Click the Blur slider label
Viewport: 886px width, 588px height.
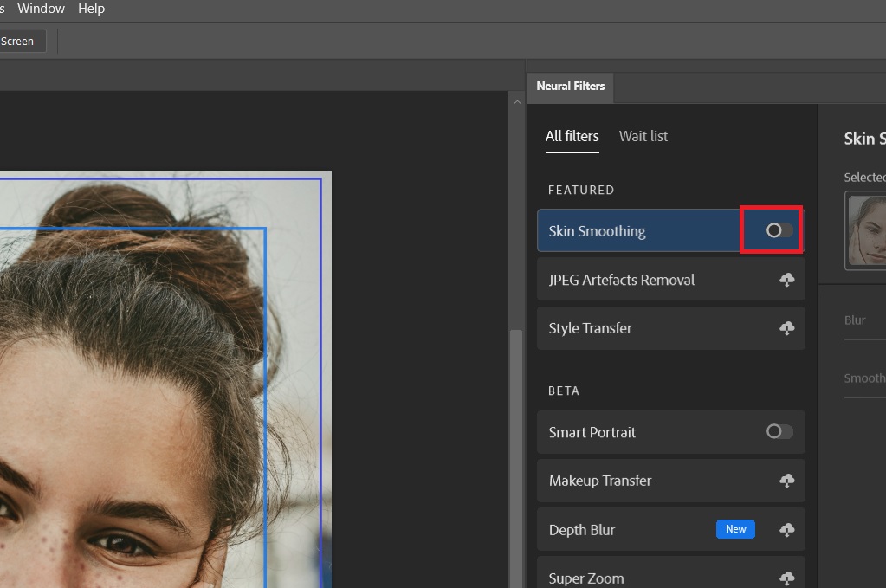click(x=854, y=320)
